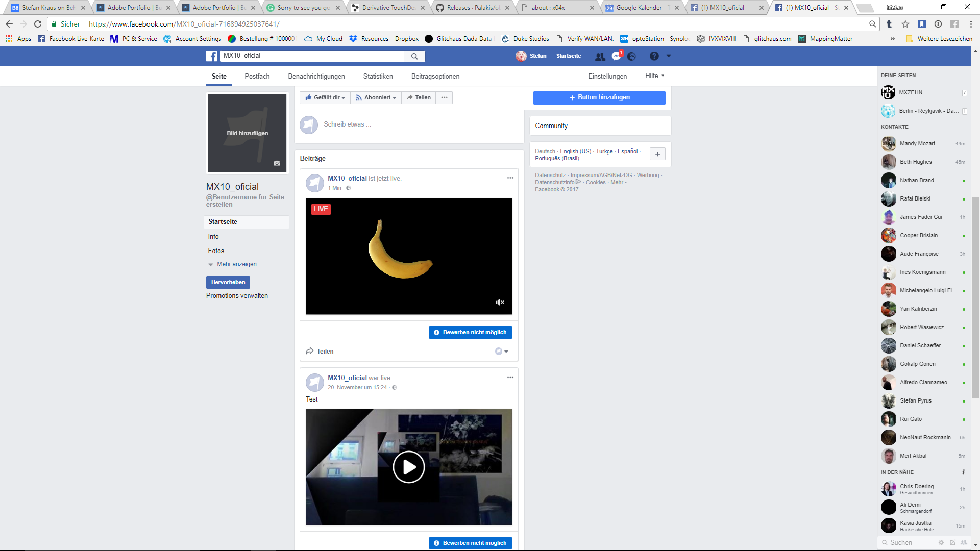Open account dropdown arrow in Facebook header
The width and height of the screenshot is (980, 551).
tap(669, 56)
